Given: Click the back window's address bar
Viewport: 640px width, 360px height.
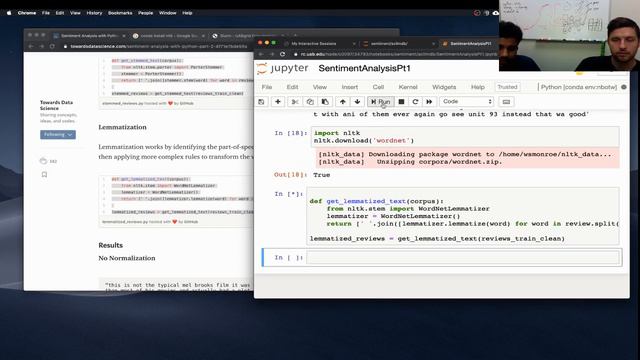Looking at the screenshot, I should [156, 46].
